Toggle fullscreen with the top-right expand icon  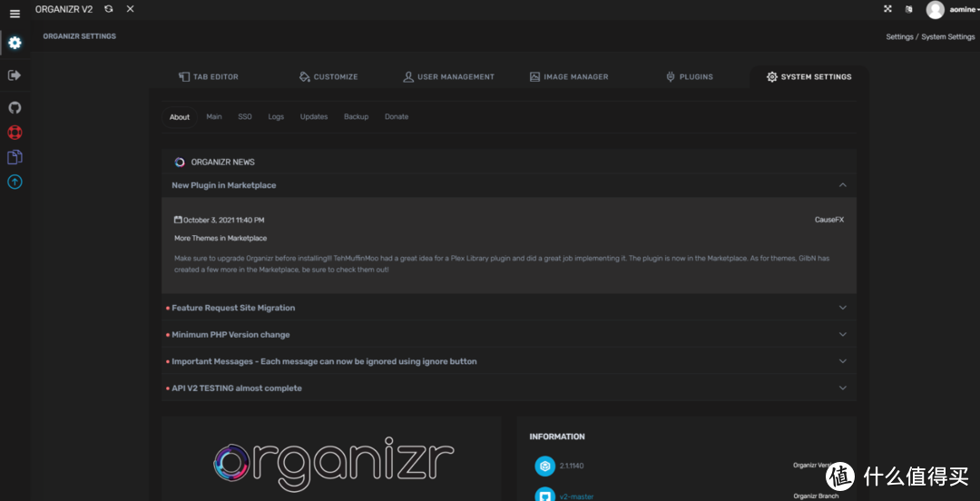887,9
